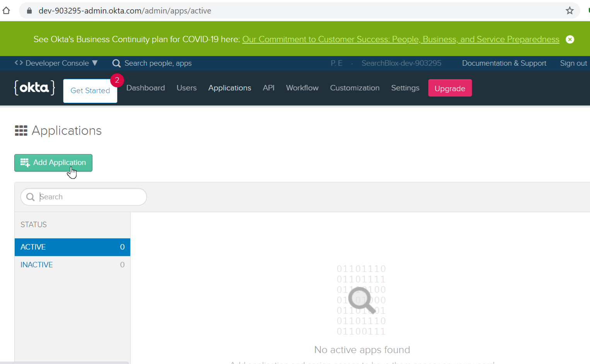Open the Customization menu

(355, 88)
